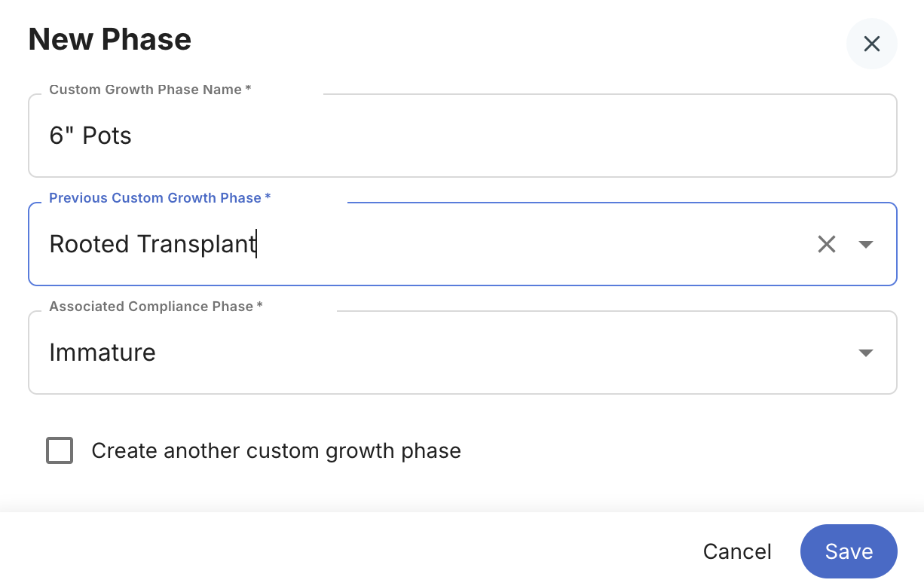Click the dialog footer area left of Cancel
Image resolution: width=924 pixels, height=586 pixels.
tap(339, 551)
